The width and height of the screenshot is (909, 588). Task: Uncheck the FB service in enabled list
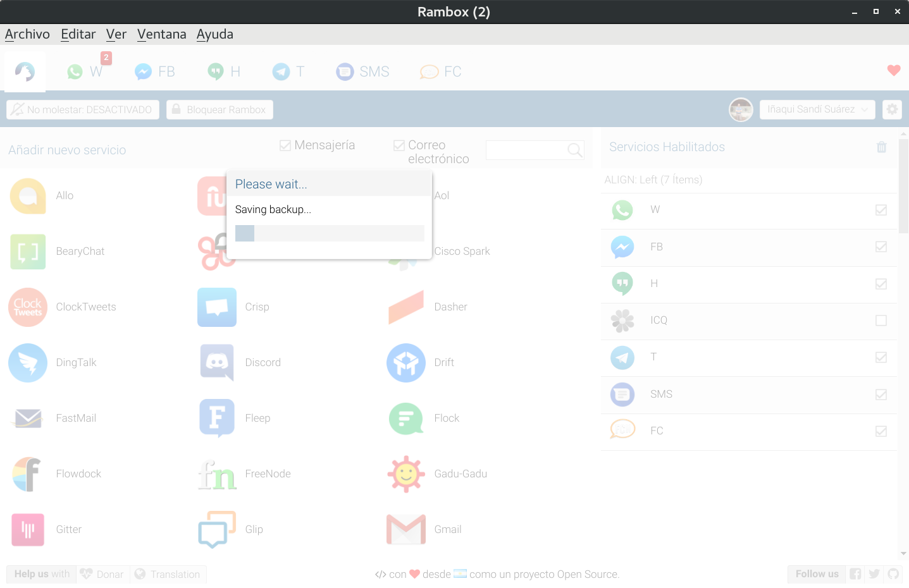[881, 247]
